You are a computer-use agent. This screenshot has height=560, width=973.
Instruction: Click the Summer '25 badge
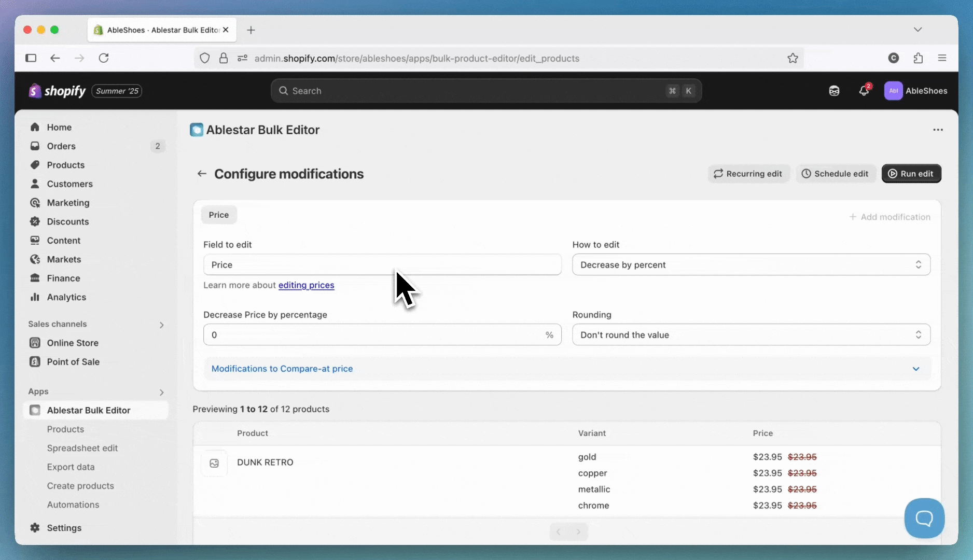point(117,91)
